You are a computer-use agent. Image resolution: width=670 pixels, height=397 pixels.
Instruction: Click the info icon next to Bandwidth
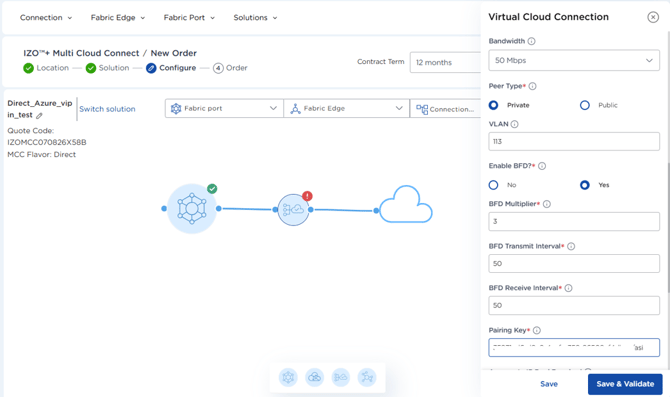point(531,41)
